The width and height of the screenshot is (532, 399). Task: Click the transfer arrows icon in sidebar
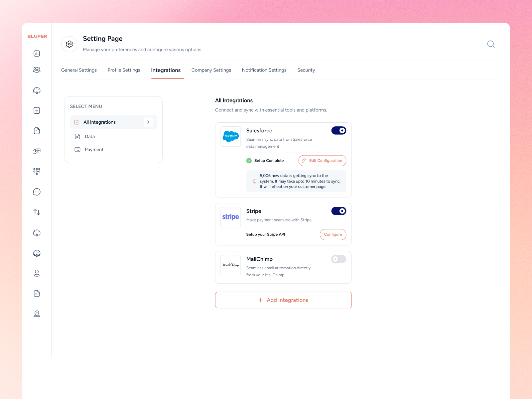(x=37, y=212)
